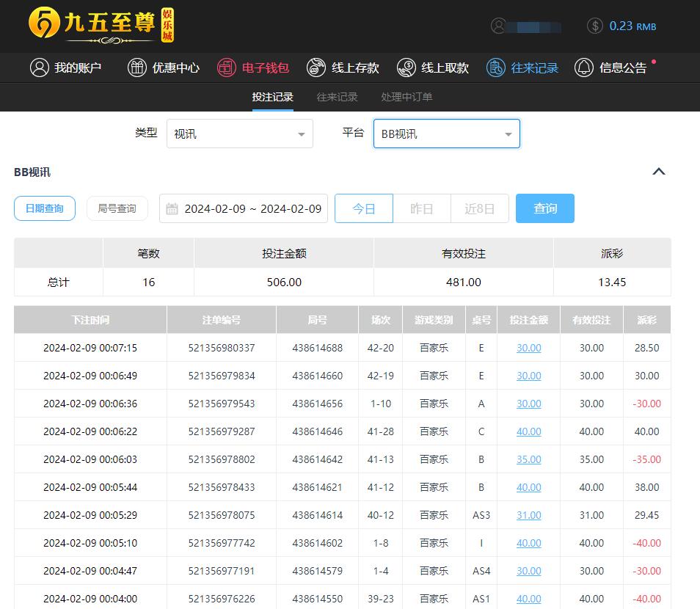Screen dimensions: 700x609
Task: Click table number AS3
Action: click(481, 515)
